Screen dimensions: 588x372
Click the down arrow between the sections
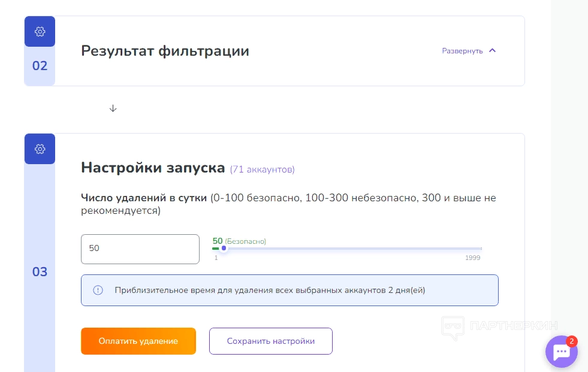pyautogui.click(x=113, y=108)
